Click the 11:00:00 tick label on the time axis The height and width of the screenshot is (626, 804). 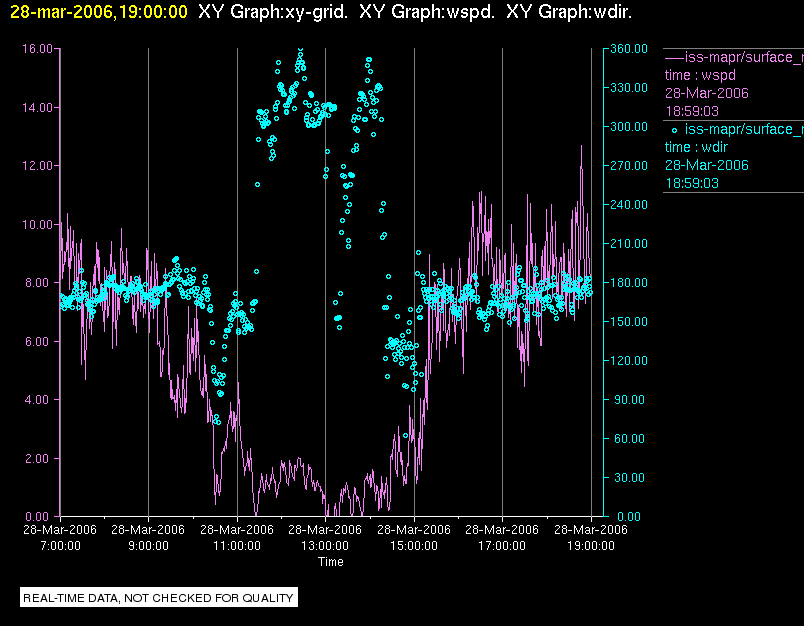tap(237, 546)
